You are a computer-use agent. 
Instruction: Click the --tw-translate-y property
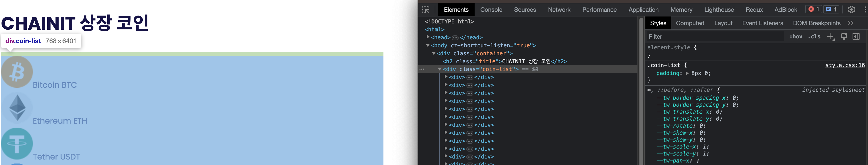(683, 119)
